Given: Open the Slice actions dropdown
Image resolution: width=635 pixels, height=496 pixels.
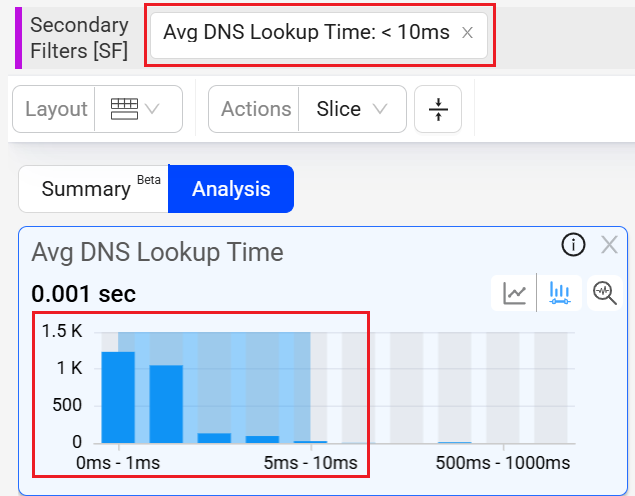Looking at the screenshot, I should coord(352,109).
